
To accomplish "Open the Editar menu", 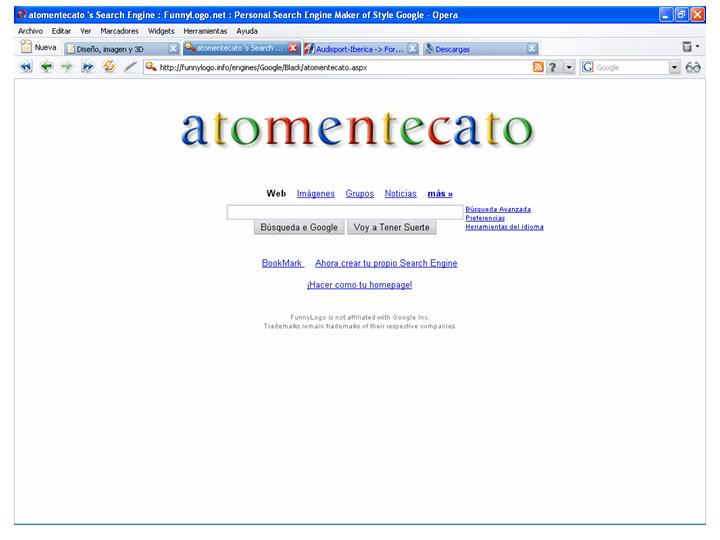I will click(x=61, y=31).
